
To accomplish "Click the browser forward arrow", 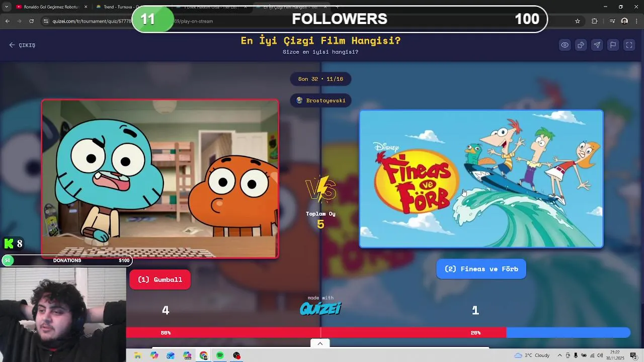I will [x=19, y=21].
